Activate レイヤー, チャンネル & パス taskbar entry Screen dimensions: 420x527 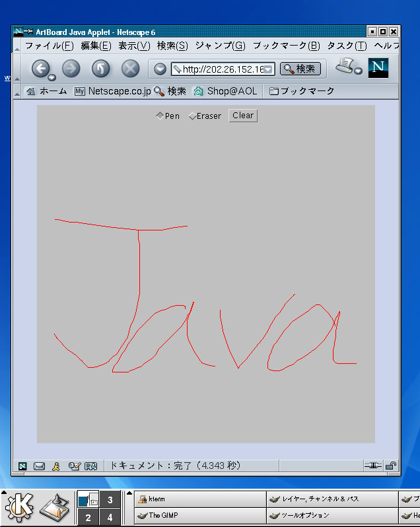(x=332, y=499)
